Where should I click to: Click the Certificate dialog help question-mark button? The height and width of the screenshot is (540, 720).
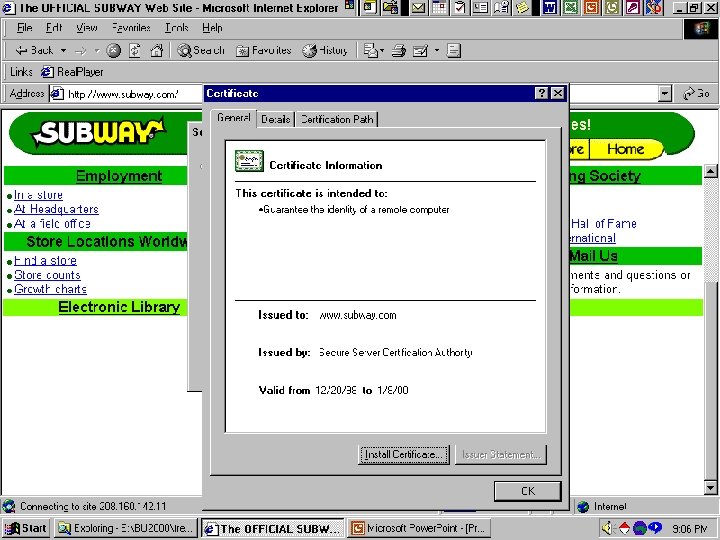[x=542, y=93]
